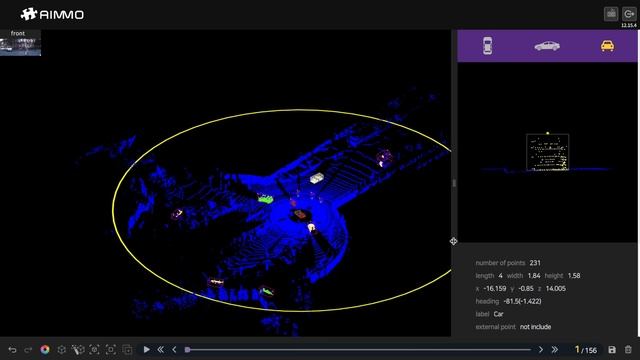Click the bounding box in front view panel
The width and height of the screenshot is (640, 360).
tap(547, 152)
